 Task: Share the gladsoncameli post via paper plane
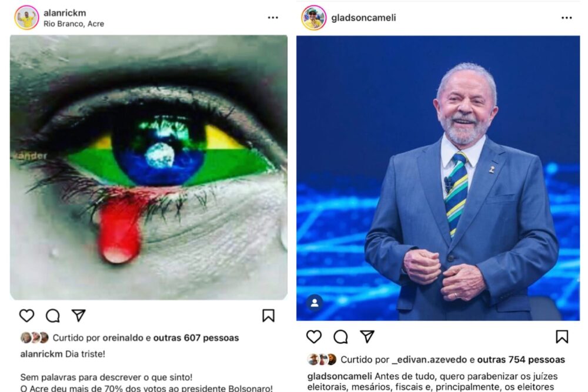(x=367, y=336)
